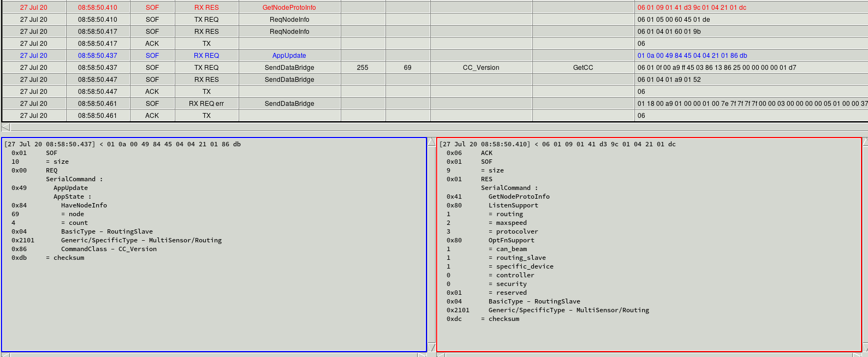Click the GetCC cell in the table

pos(582,68)
